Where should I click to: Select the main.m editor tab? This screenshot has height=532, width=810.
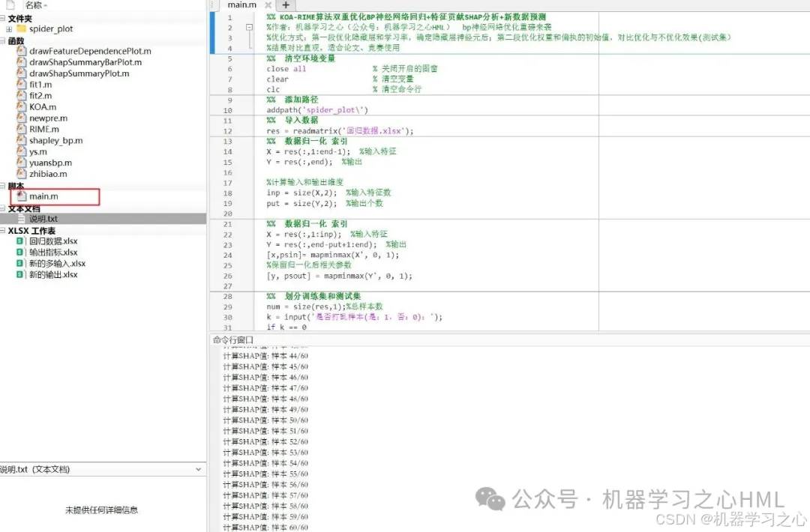click(241, 5)
